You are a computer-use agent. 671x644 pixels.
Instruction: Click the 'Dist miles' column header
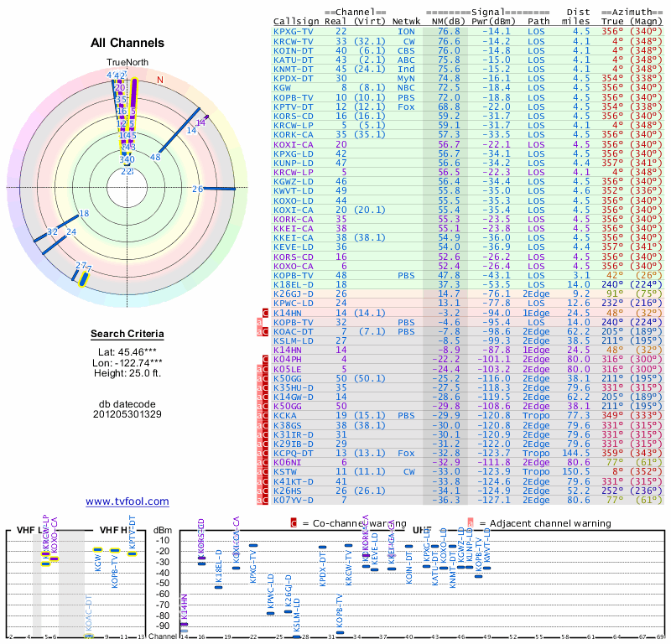click(x=578, y=17)
